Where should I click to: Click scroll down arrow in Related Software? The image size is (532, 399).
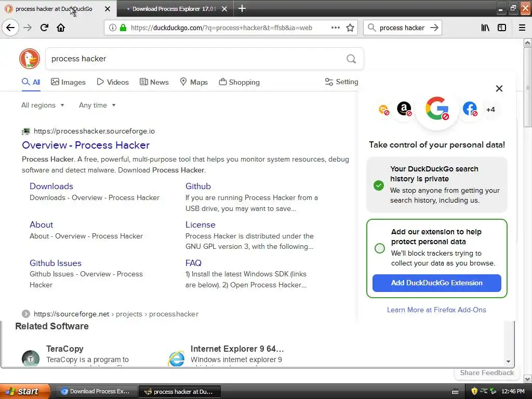tap(508, 362)
